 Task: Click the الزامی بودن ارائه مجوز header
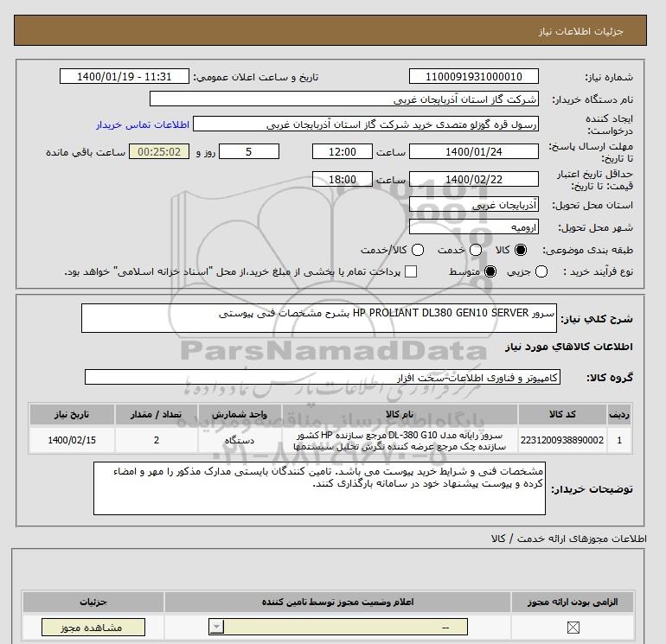point(573,602)
